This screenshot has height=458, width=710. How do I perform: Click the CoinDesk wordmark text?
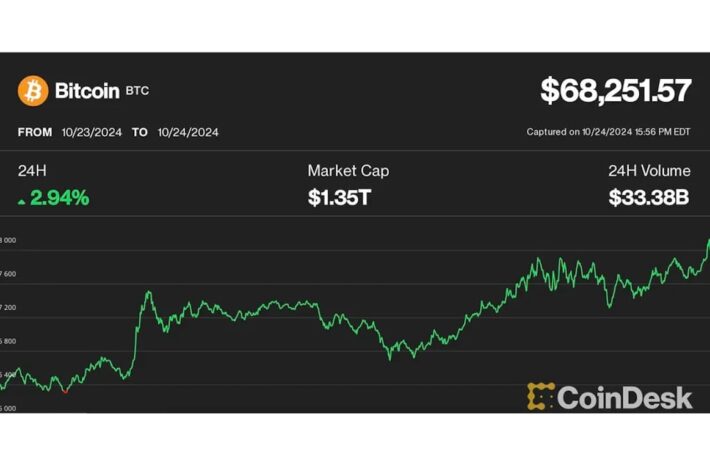pos(624,397)
